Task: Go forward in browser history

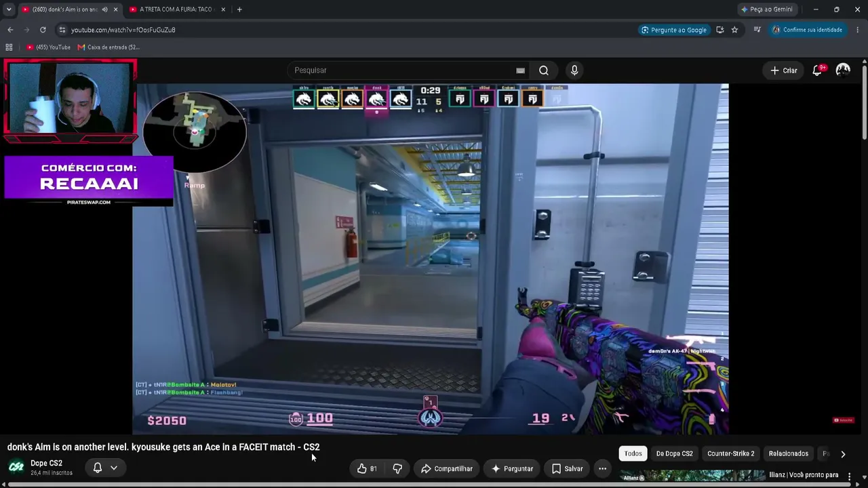Action: click(26, 30)
